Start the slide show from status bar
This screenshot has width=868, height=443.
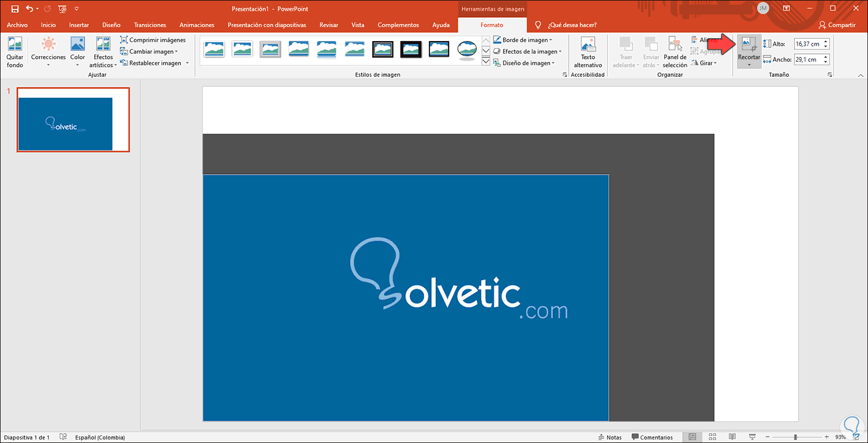point(752,437)
